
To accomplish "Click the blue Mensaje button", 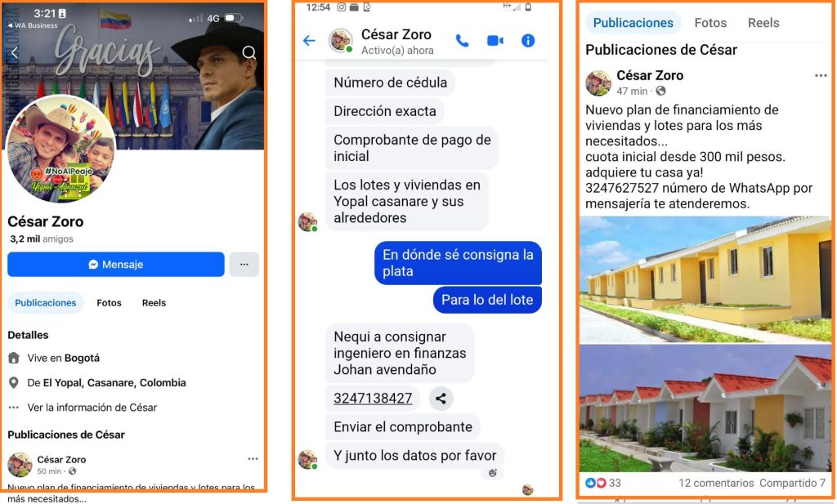I will [x=116, y=265].
